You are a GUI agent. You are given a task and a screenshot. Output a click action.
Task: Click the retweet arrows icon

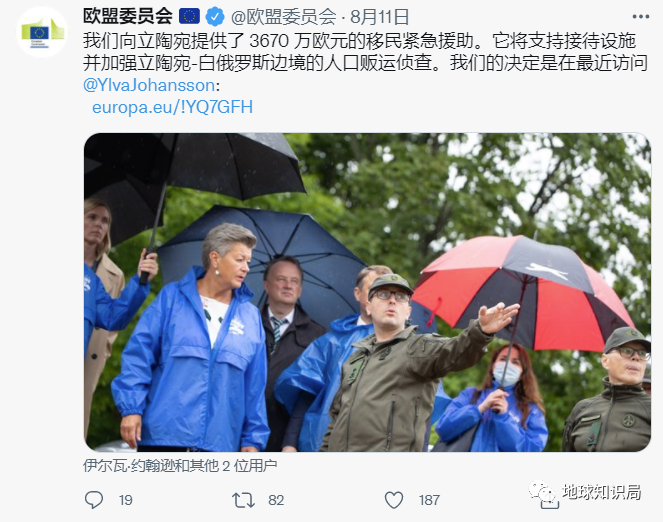coord(244,500)
